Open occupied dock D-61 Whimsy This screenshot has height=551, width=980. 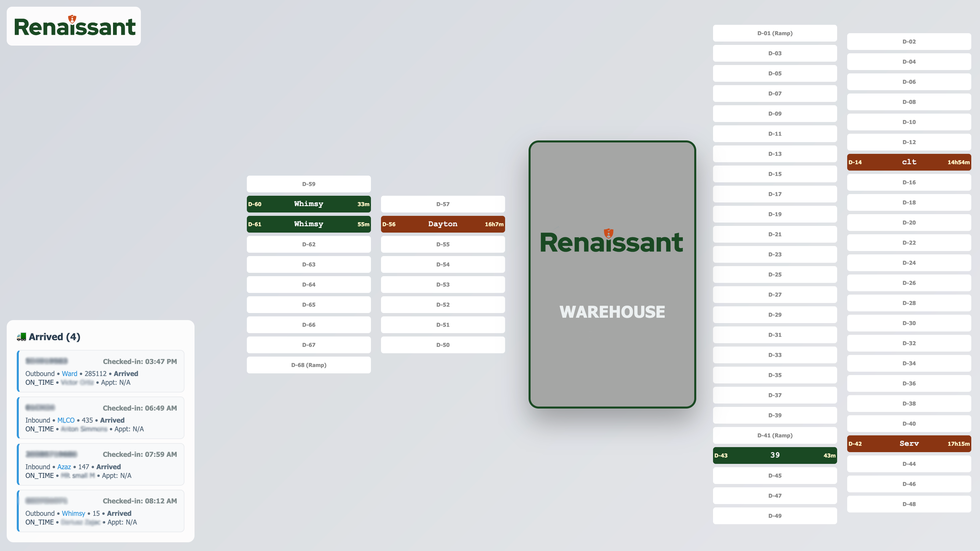(x=309, y=224)
